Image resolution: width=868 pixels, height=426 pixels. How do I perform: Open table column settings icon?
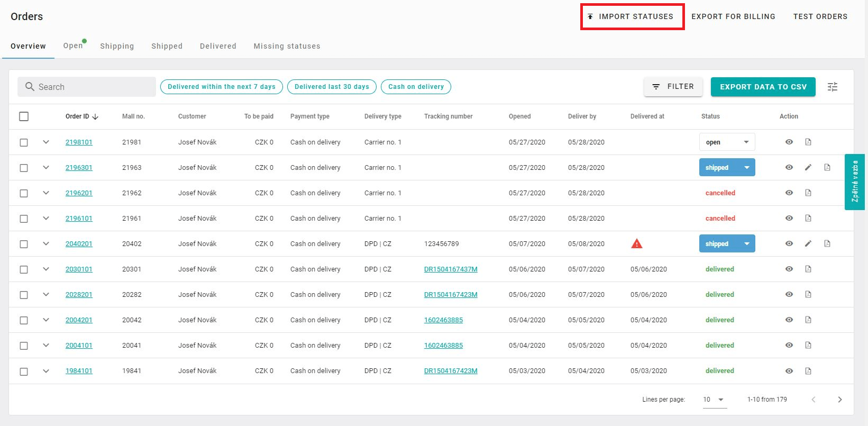tap(833, 87)
